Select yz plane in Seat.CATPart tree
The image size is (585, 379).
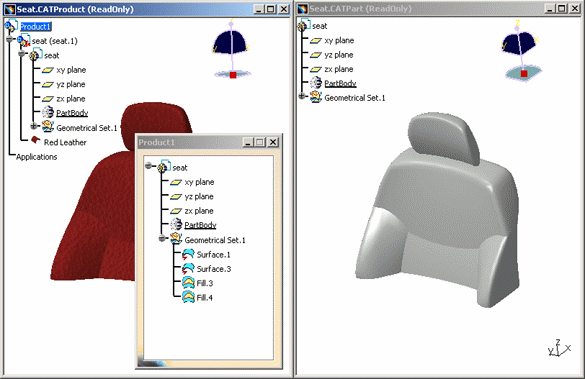[x=339, y=55]
